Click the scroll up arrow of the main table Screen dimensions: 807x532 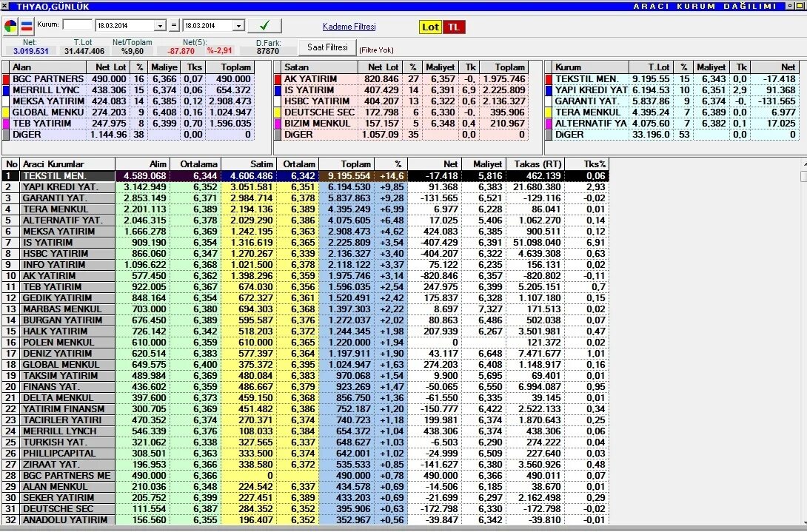point(804,164)
